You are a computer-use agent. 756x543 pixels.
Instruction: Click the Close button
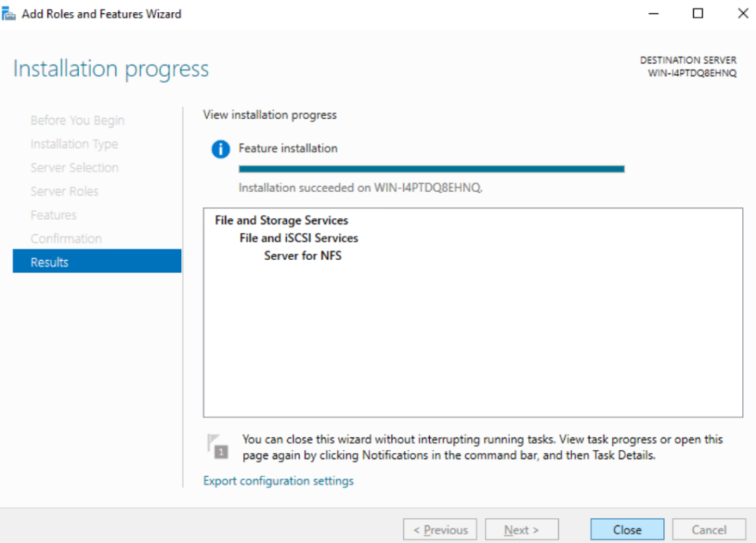[x=627, y=529]
